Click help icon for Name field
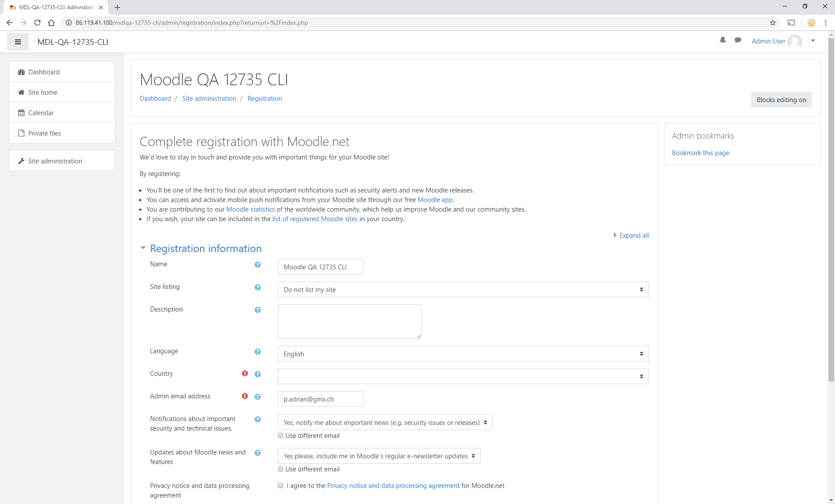Screen dimensions: 835x504 coord(257,265)
